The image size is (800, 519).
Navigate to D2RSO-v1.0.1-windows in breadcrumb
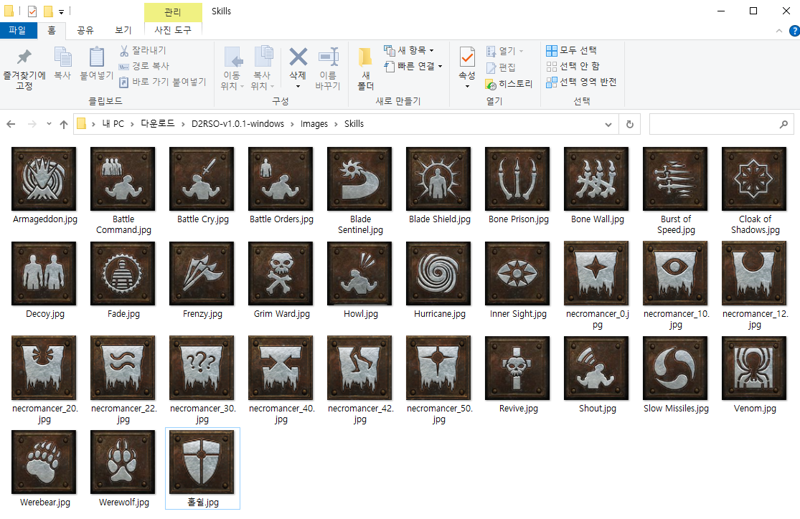(238, 124)
